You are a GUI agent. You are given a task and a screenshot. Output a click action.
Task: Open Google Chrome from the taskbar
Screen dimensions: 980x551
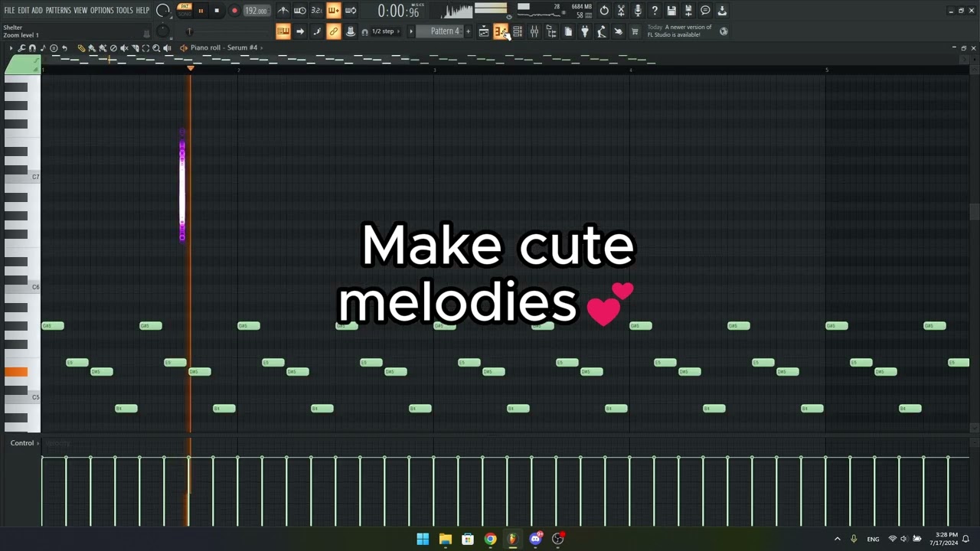coord(490,539)
